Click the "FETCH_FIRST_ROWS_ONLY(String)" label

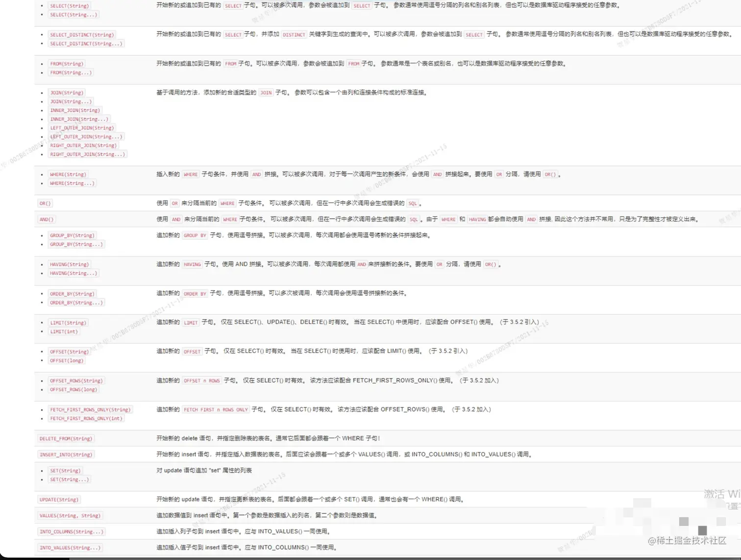click(x=90, y=410)
